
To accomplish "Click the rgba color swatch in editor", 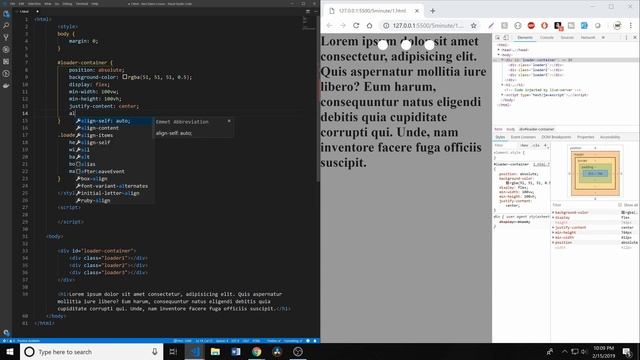I will 125,77.
